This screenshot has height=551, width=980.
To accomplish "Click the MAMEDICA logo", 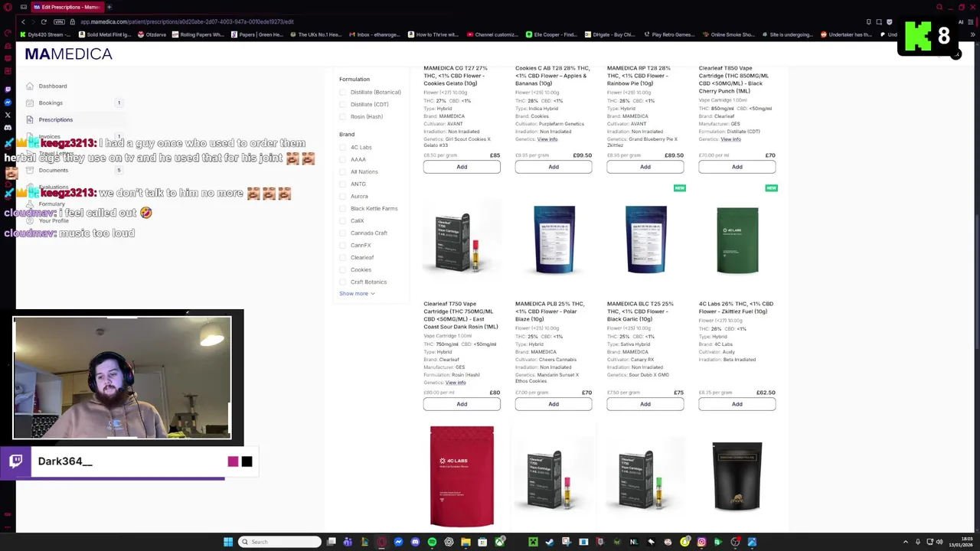I will click(68, 54).
